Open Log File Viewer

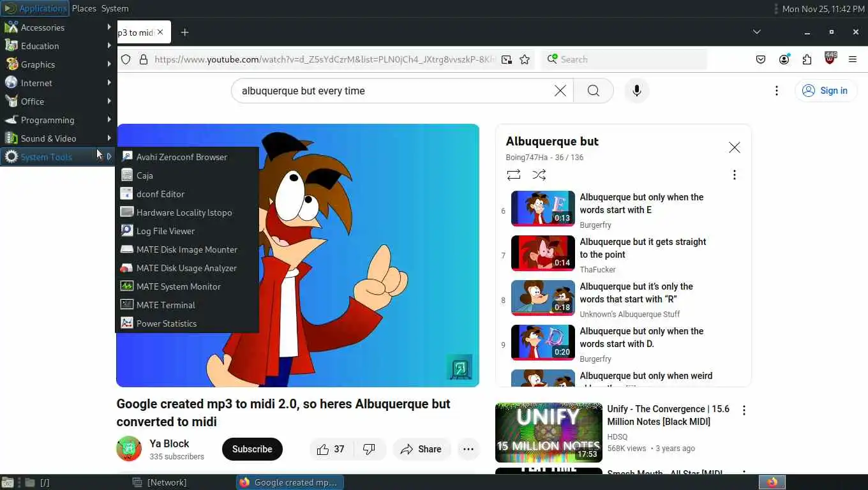pos(186,231)
